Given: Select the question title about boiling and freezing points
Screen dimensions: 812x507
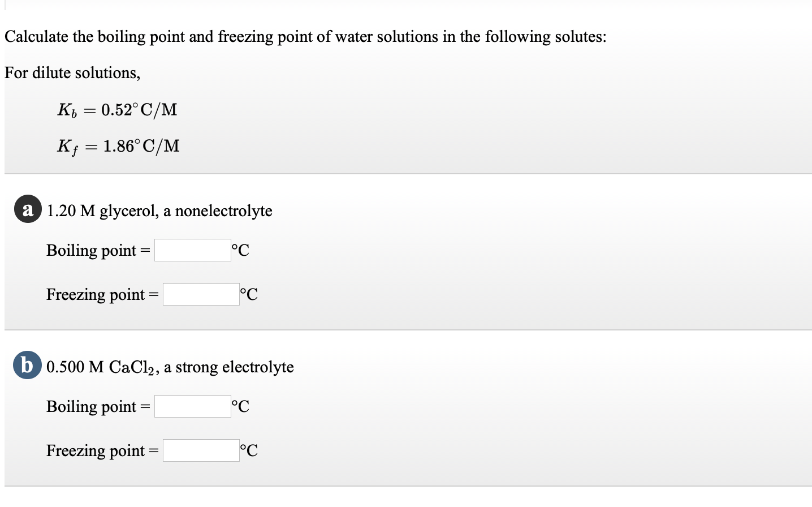Looking at the screenshot, I should [305, 36].
